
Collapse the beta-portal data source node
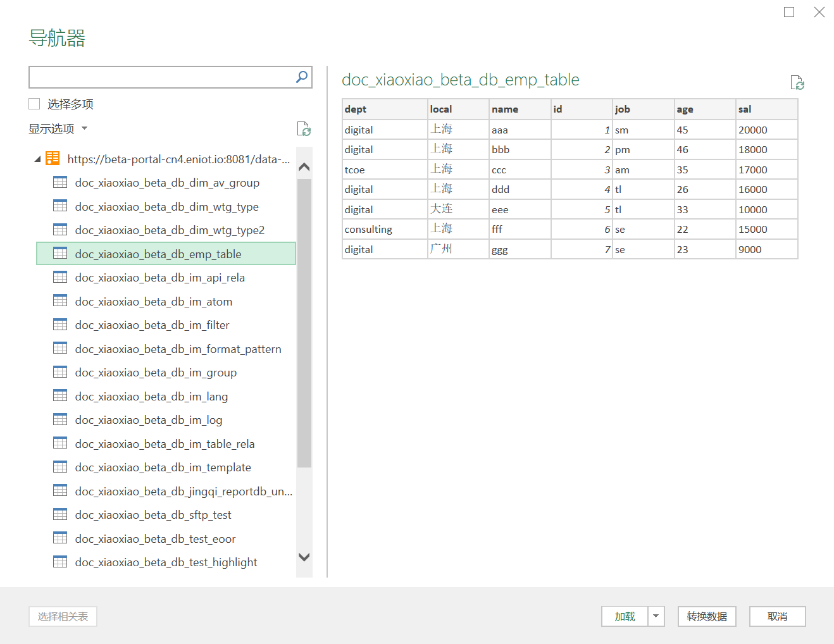click(37, 159)
